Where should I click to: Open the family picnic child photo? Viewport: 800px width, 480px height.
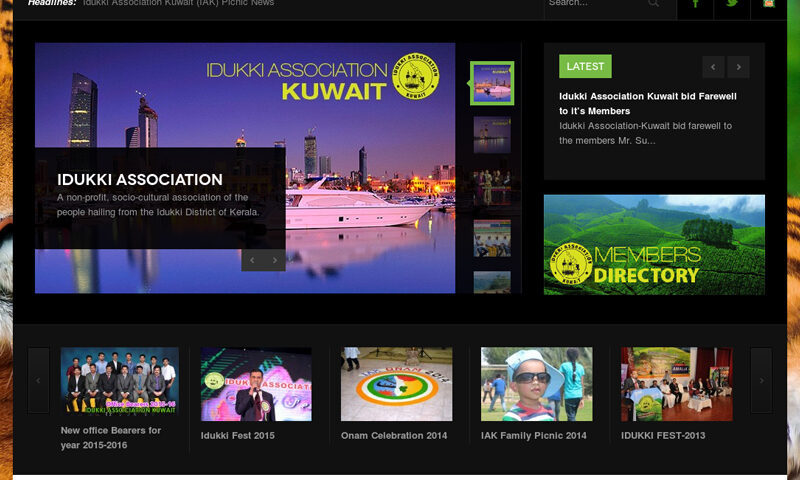point(537,385)
